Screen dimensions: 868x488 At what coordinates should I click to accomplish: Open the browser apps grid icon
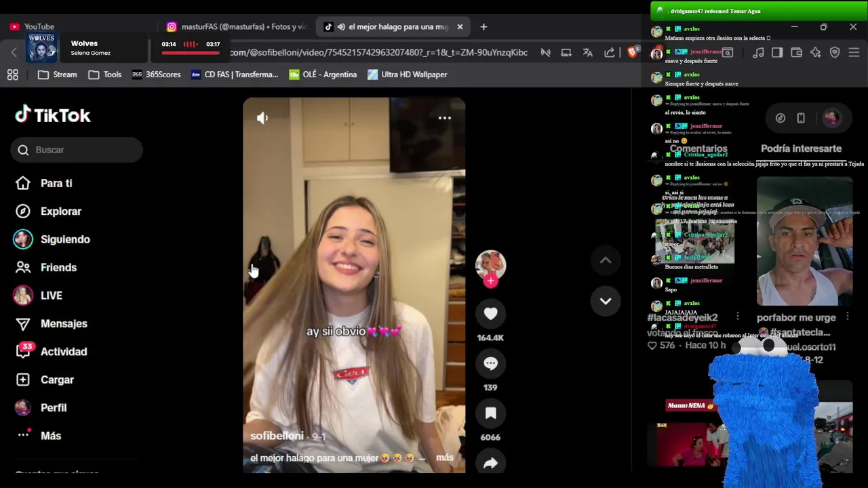pyautogui.click(x=12, y=75)
